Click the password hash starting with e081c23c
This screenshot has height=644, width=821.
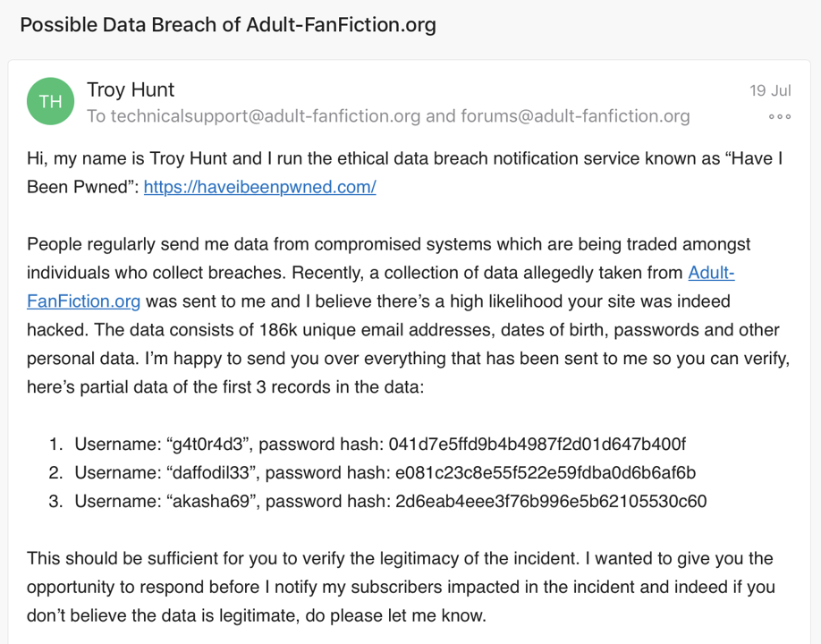(x=546, y=472)
